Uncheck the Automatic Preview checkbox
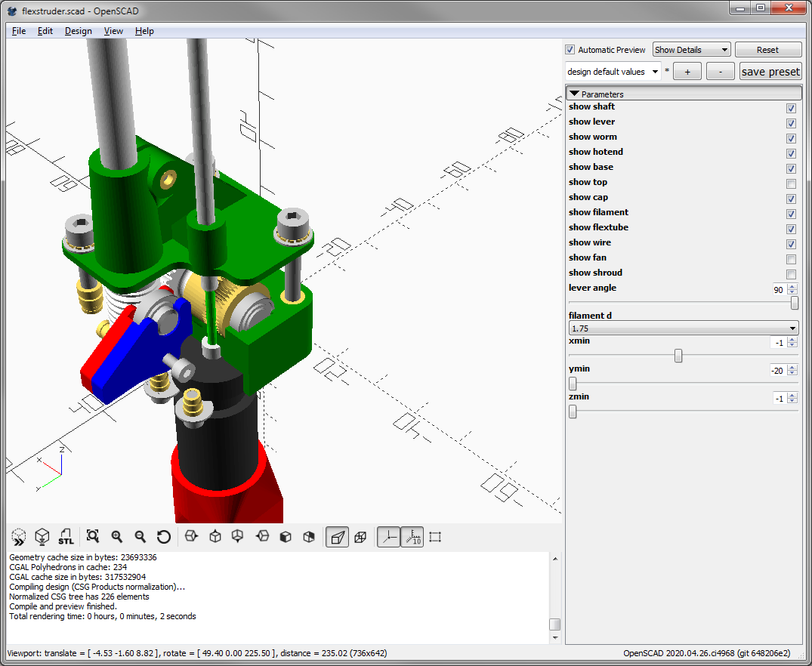The width and height of the screenshot is (812, 666). click(570, 50)
